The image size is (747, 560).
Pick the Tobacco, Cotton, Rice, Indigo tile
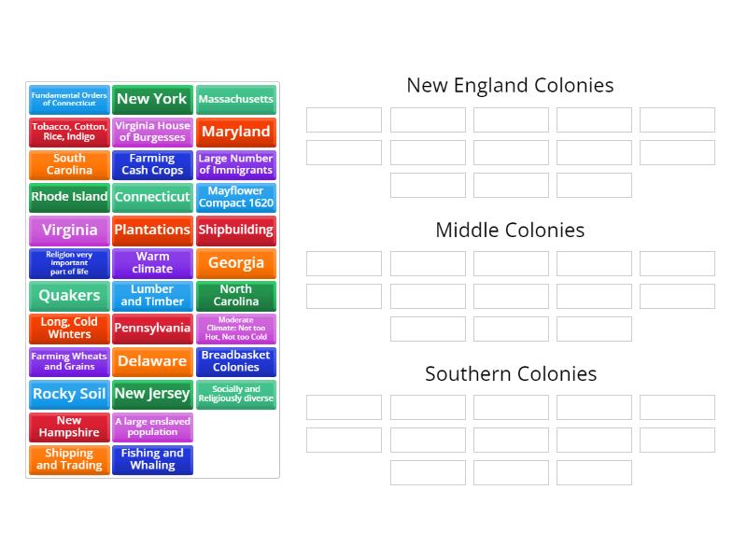click(68, 132)
